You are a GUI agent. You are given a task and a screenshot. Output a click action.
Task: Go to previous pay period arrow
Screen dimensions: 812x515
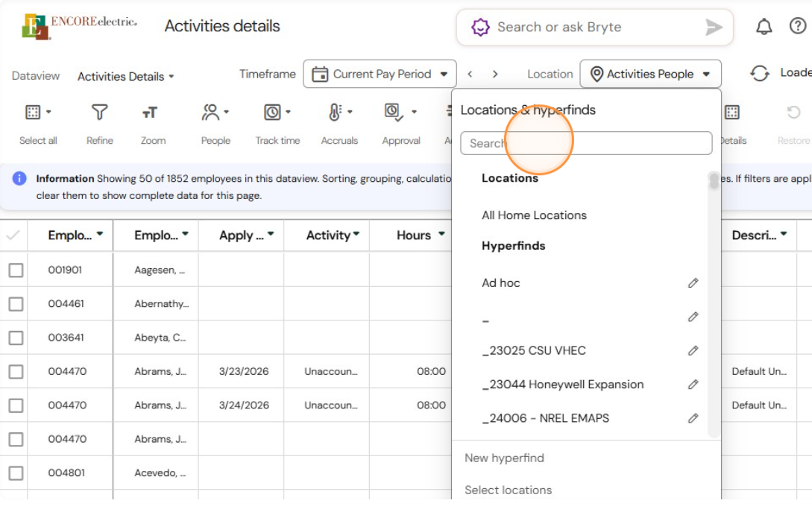pos(470,74)
